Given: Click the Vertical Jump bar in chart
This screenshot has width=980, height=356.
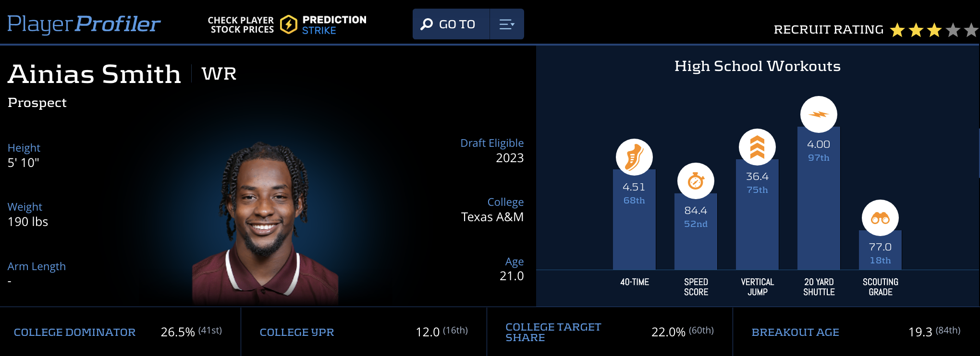Looking at the screenshot, I should 757,230.
